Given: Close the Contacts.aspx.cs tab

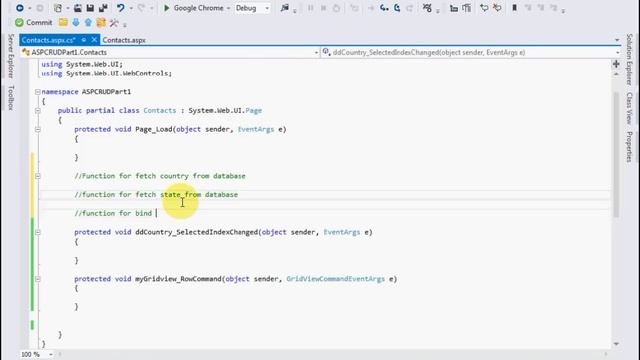Looking at the screenshot, I should tap(94, 40).
